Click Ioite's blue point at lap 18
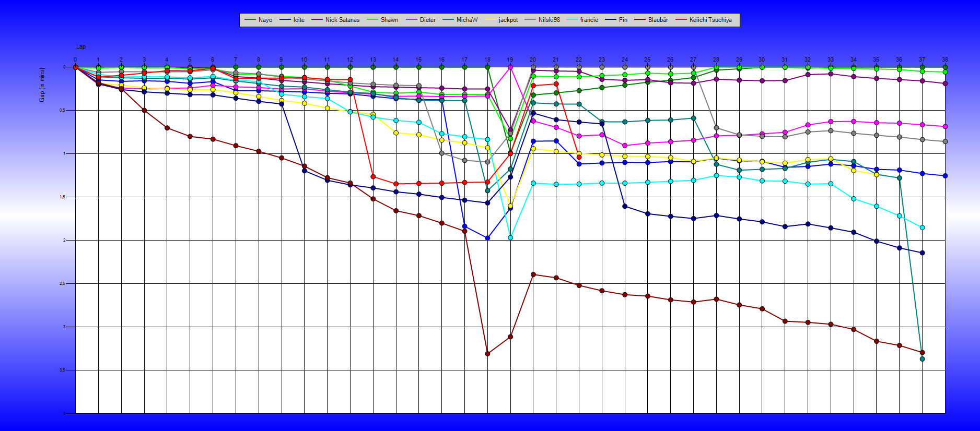 pos(487,238)
